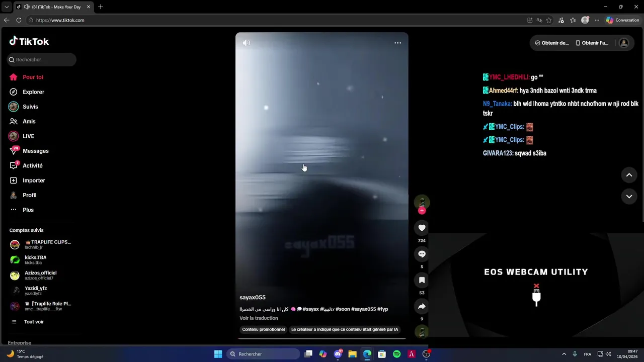Viewport: 644px width, 362px height.
Task: Expand followed accounts with Tout voir
Action: pos(27,322)
